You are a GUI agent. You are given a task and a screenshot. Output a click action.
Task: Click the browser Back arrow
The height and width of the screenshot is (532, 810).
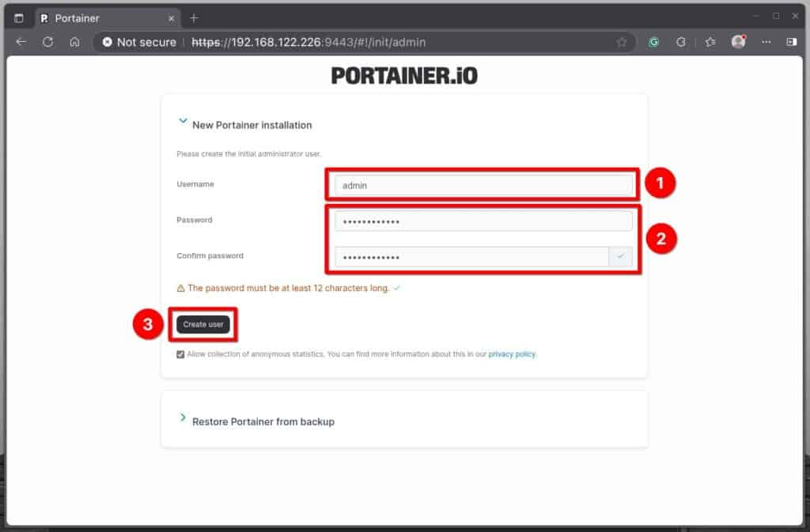(x=21, y=43)
